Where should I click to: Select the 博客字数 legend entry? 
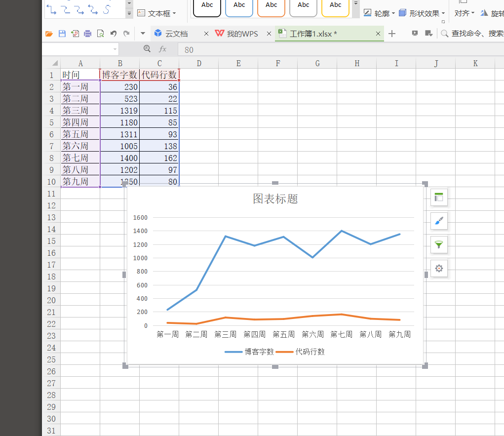(x=249, y=352)
